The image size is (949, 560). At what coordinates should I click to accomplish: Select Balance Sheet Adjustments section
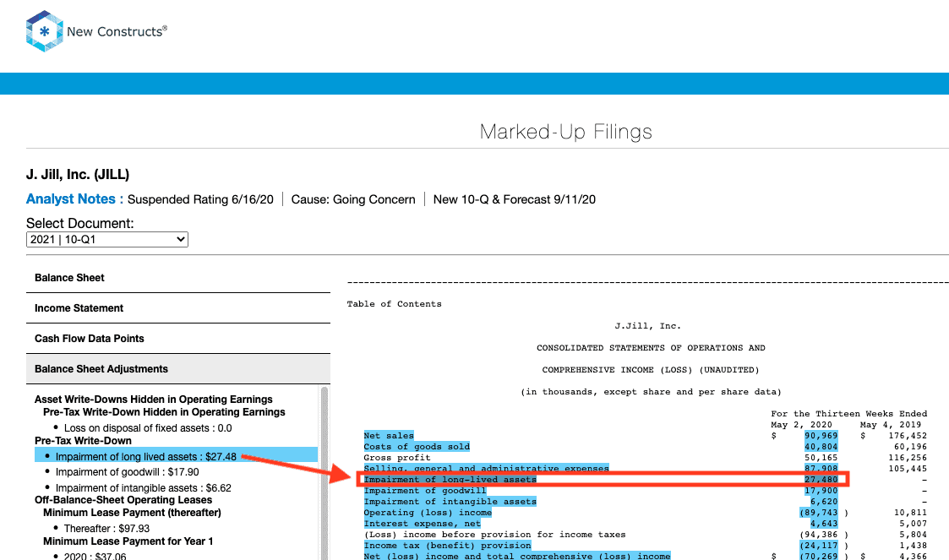178,369
